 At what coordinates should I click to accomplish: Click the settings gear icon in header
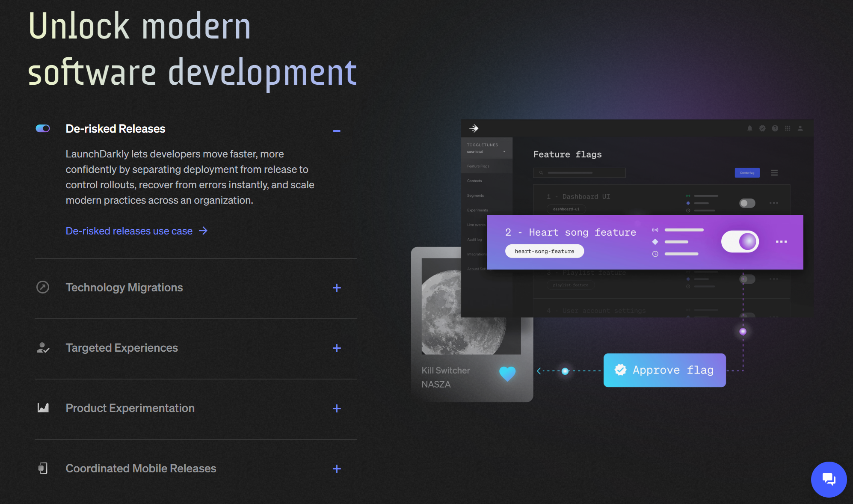[762, 128]
